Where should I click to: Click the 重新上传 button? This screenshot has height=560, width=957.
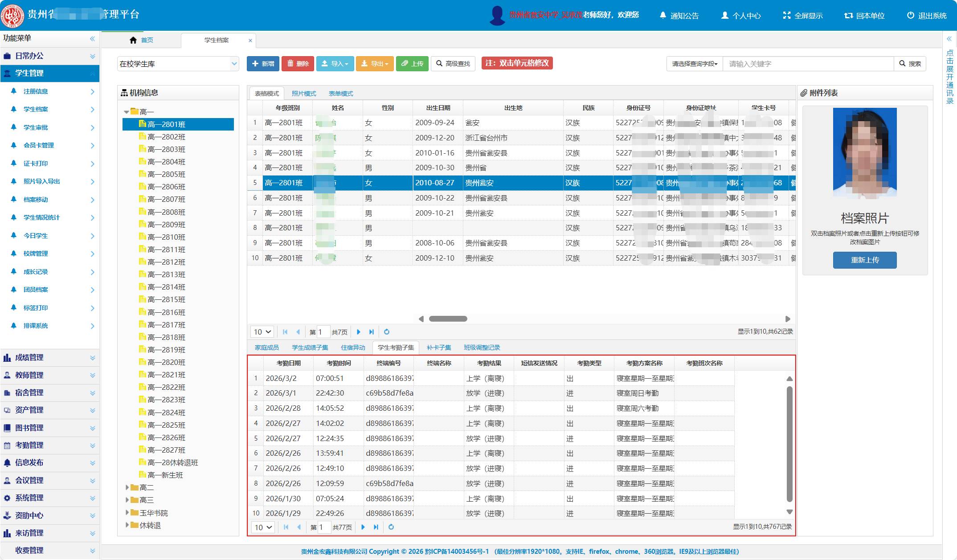(864, 260)
